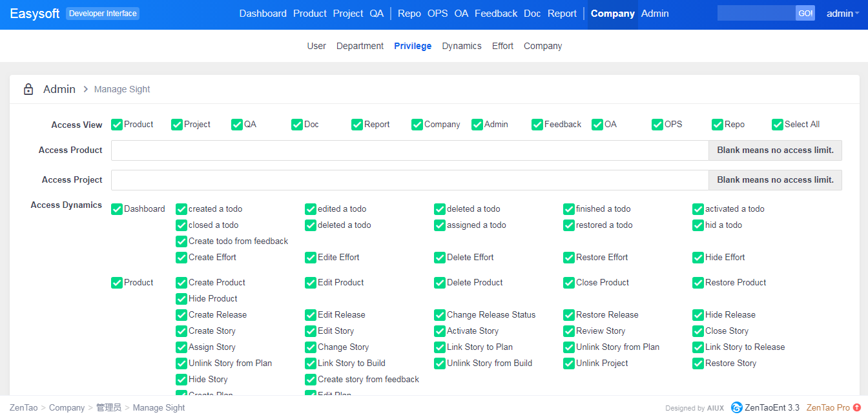Switch to the Department sub-tab
Image resolution: width=868 pixels, height=419 pixels.
(360, 46)
